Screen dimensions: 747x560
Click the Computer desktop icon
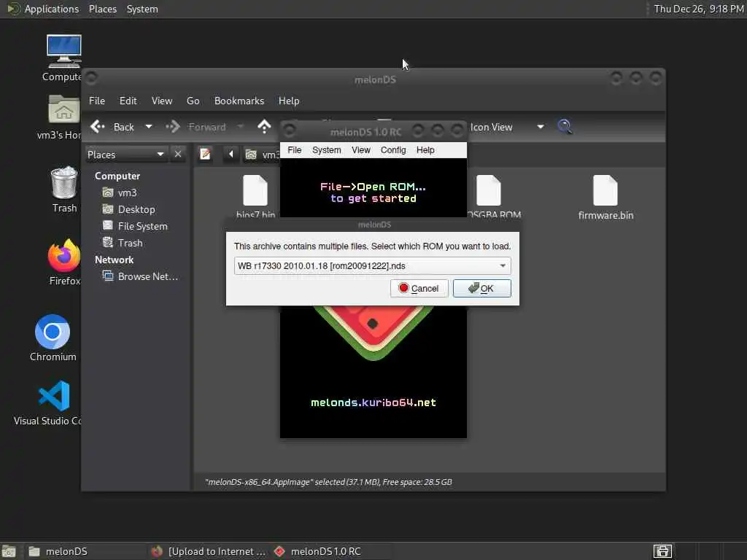(64, 52)
